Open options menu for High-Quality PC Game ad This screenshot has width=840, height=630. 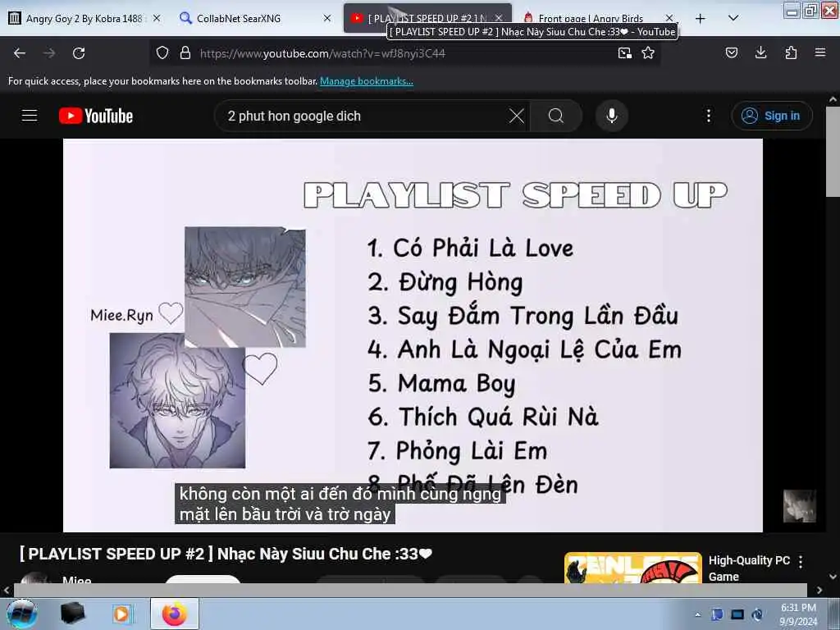[x=801, y=562]
